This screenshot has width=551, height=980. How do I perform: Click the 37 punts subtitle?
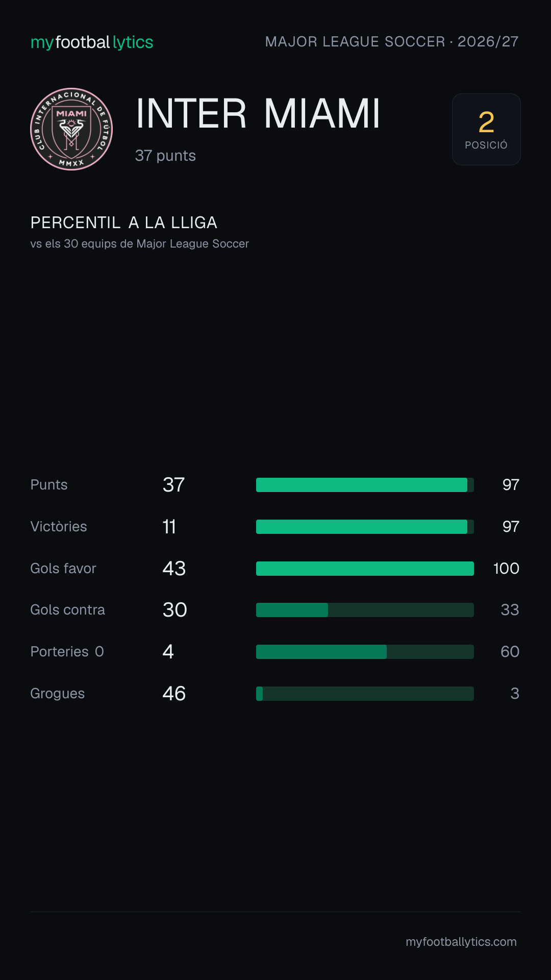(165, 156)
